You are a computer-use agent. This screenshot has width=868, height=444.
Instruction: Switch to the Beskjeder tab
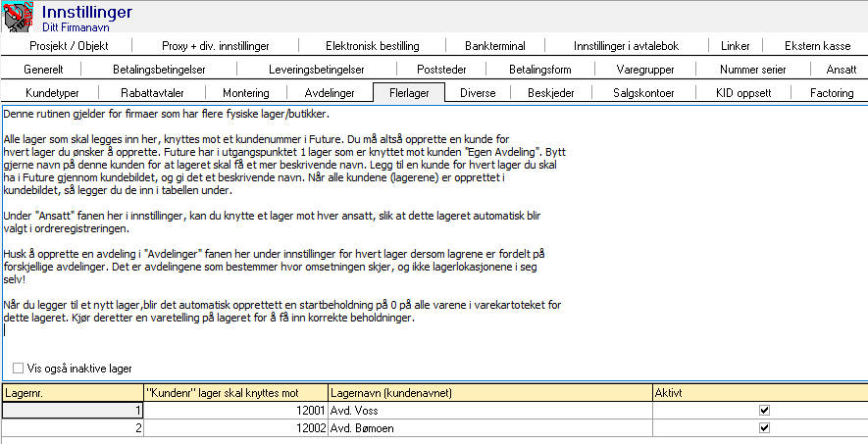[x=550, y=93]
